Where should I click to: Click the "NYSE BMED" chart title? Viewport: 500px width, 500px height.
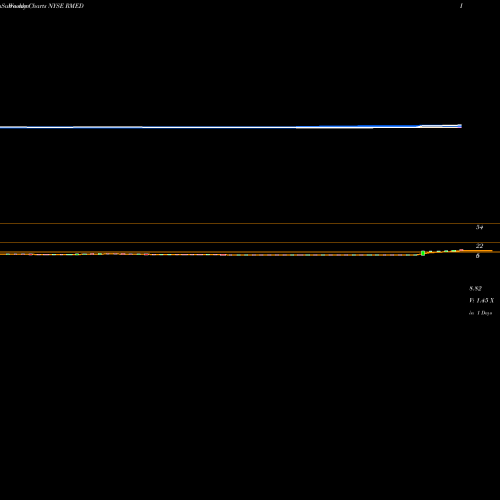point(66,6)
